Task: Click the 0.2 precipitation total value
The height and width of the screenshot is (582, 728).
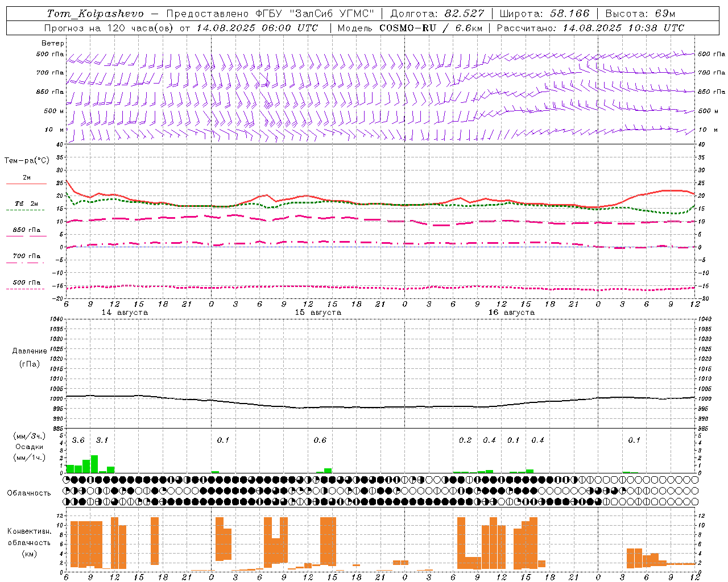Action: pos(465,440)
